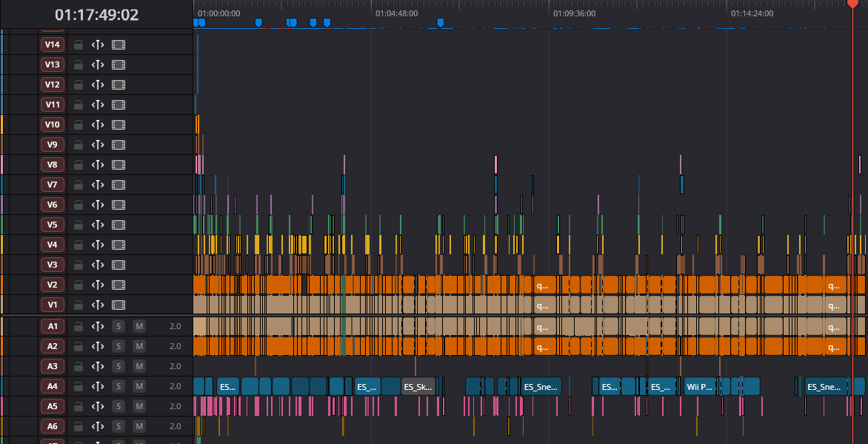Select the V2 track destination label
Screen dimensions: 868x444
point(52,285)
